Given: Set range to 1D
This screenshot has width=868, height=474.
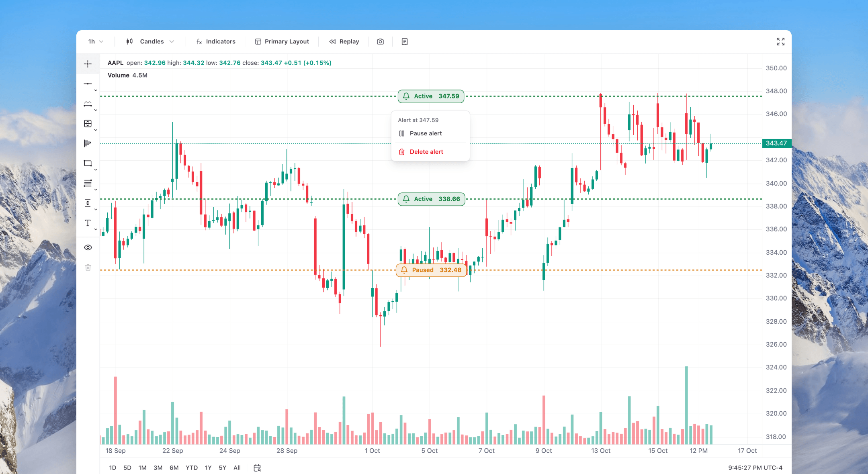Looking at the screenshot, I should tap(113, 468).
